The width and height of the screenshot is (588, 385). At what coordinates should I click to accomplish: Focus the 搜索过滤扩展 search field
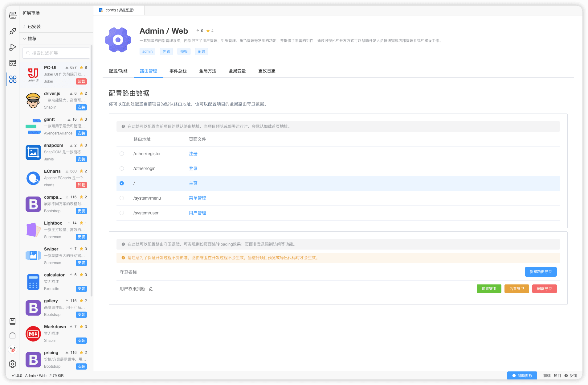click(56, 53)
